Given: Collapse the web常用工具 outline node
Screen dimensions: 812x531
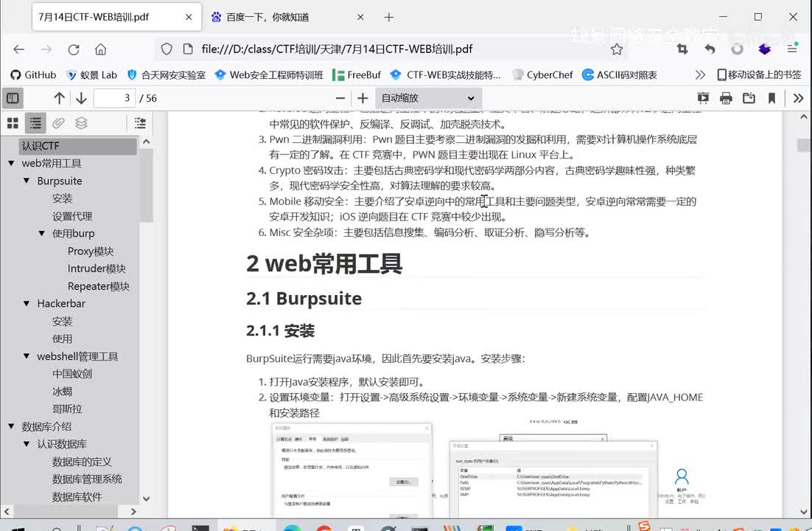Looking at the screenshot, I should [x=11, y=163].
